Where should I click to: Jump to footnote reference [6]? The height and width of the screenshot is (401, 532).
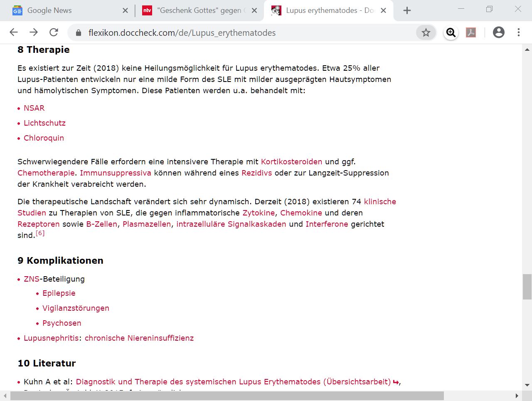pyautogui.click(x=40, y=233)
